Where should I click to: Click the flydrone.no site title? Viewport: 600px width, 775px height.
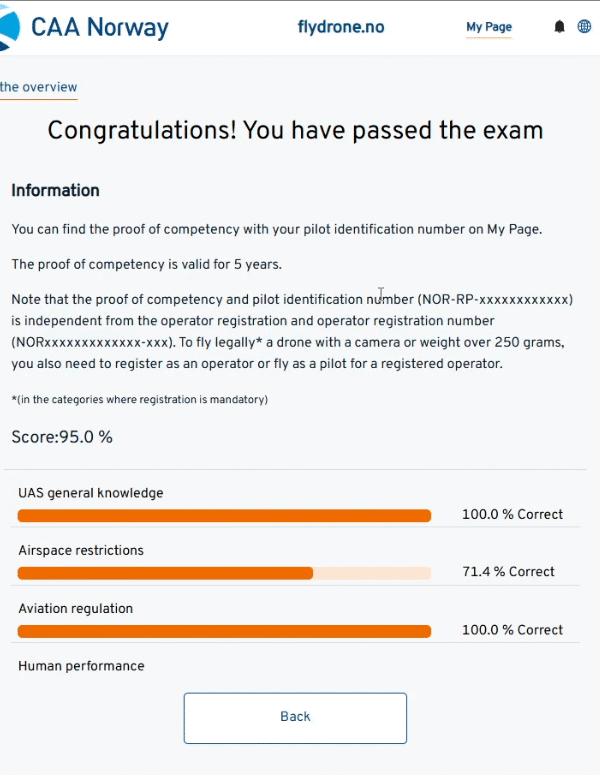[x=341, y=27]
